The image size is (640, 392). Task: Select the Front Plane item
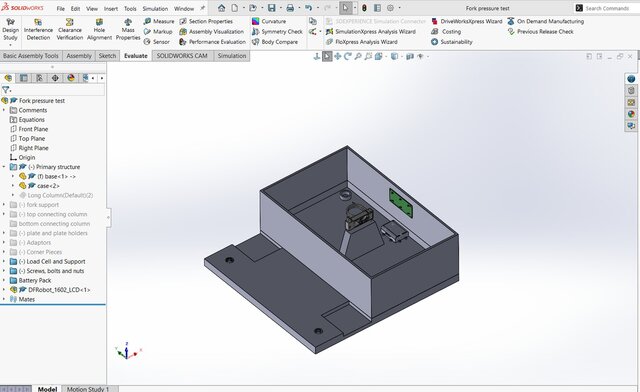click(29, 129)
